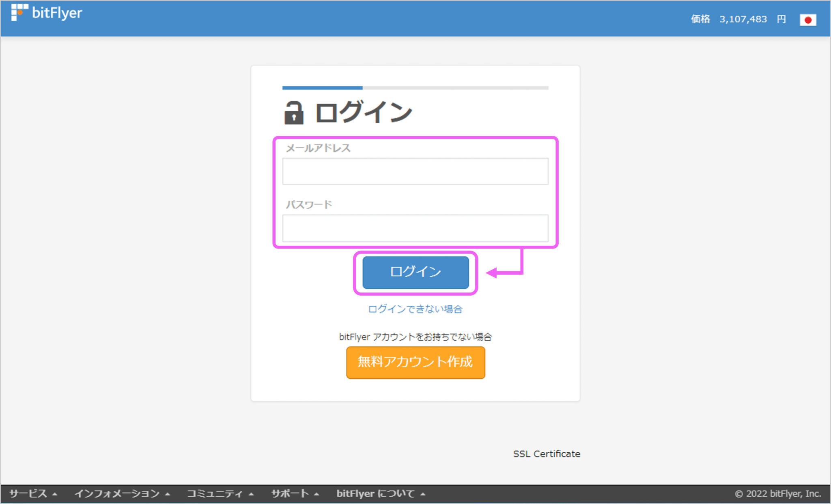Viewport: 831px width, 504px height.
Task: Expand the bitFlyer について footer menu
Action: (x=375, y=494)
